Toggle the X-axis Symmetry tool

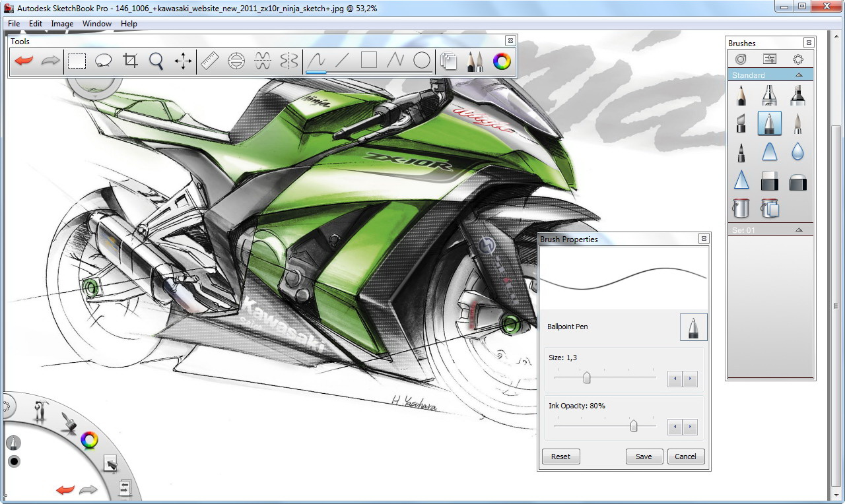(263, 61)
